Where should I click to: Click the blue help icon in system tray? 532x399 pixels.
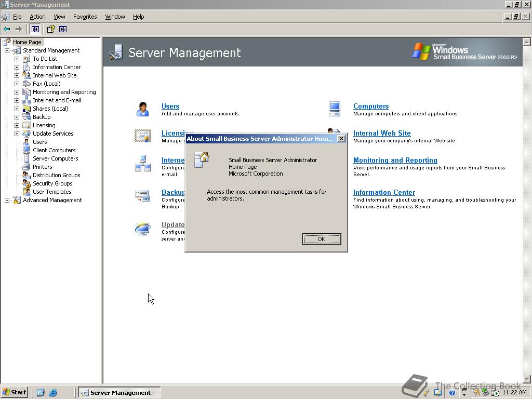click(452, 393)
